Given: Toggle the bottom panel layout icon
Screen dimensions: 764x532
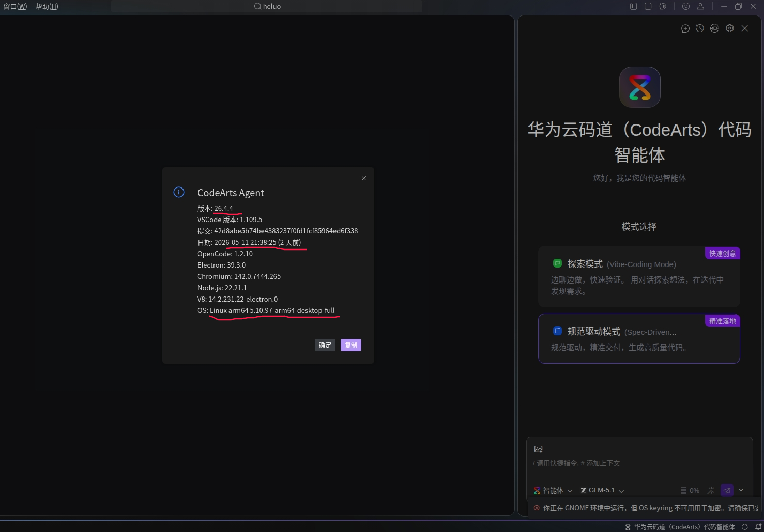Looking at the screenshot, I should tap(648, 6).
